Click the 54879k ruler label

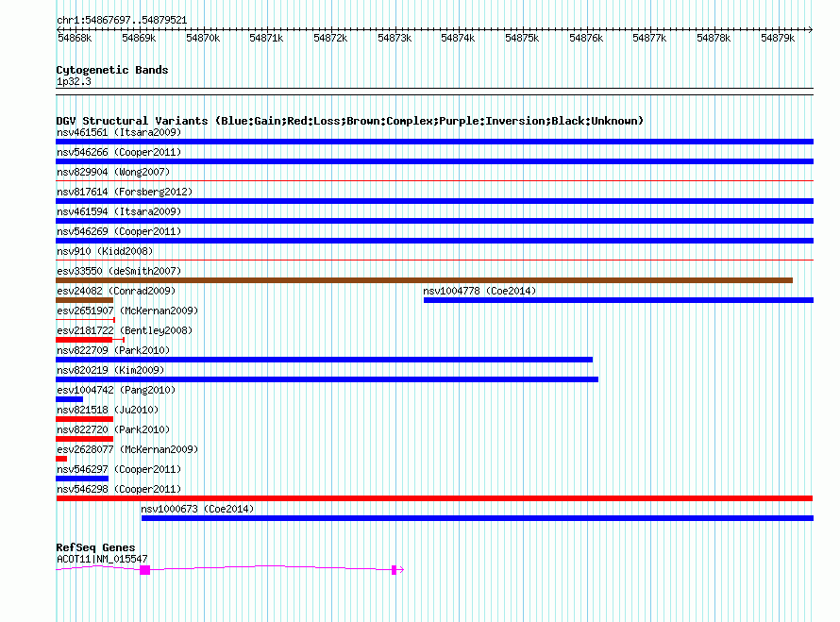778,38
